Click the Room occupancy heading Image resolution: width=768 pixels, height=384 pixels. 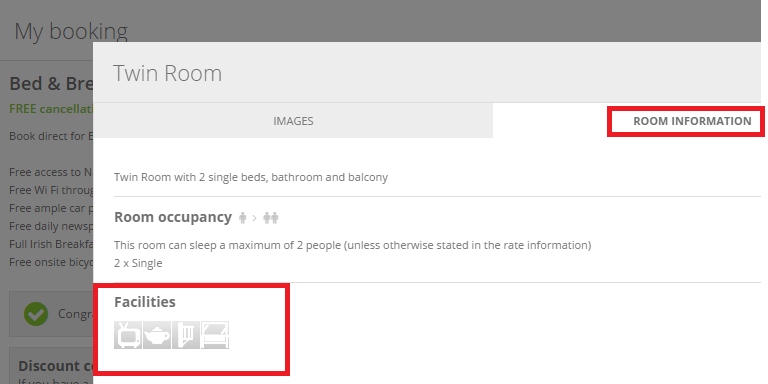[173, 217]
